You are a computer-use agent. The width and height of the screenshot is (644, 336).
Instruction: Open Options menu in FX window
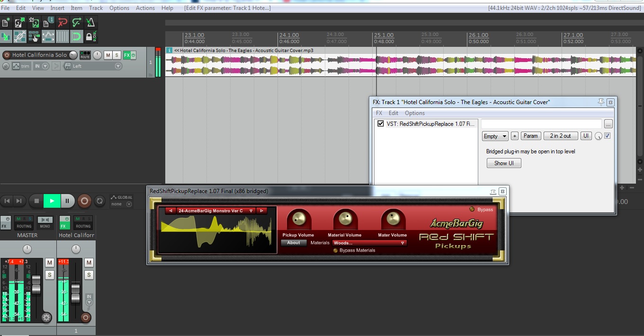[x=415, y=113]
